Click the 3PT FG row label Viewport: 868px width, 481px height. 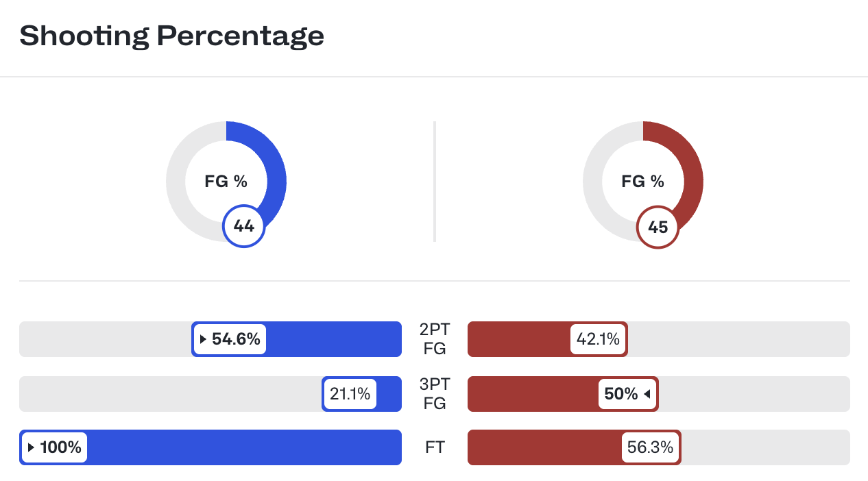(435, 394)
